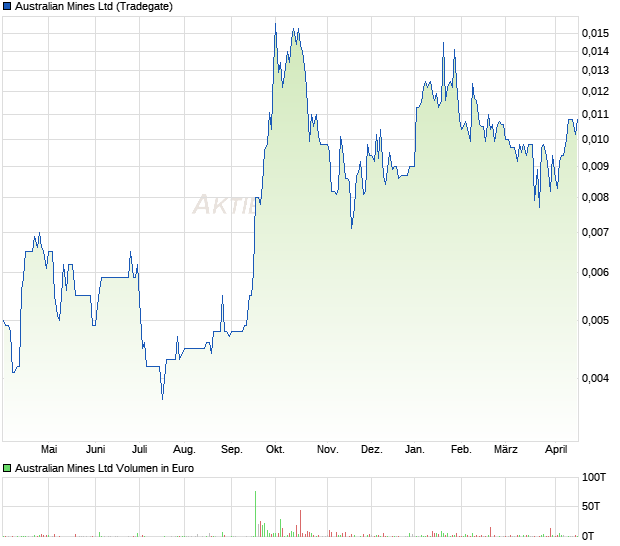Click the 0,014 price axis value
The width and height of the screenshot is (620, 546).
(x=595, y=51)
